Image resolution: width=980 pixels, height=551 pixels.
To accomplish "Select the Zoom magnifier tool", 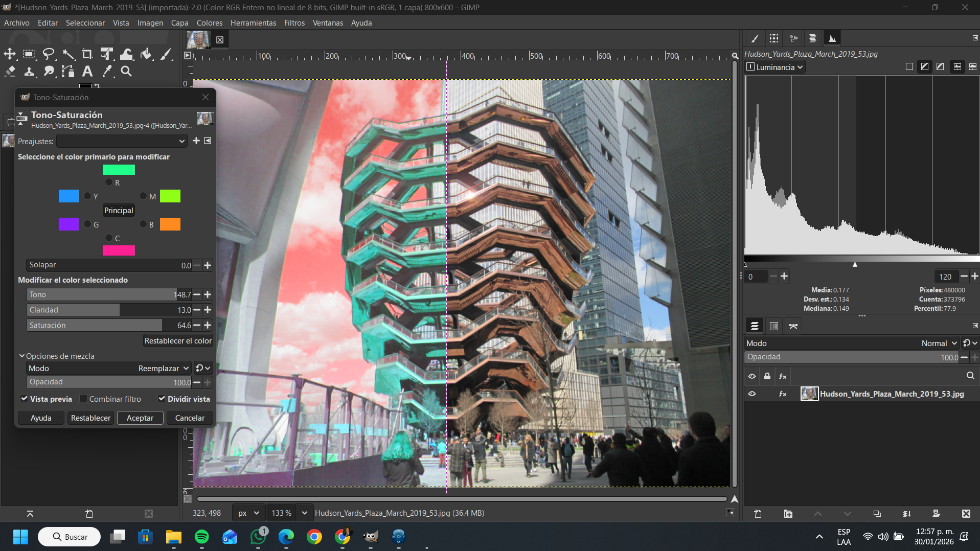I will tap(126, 72).
